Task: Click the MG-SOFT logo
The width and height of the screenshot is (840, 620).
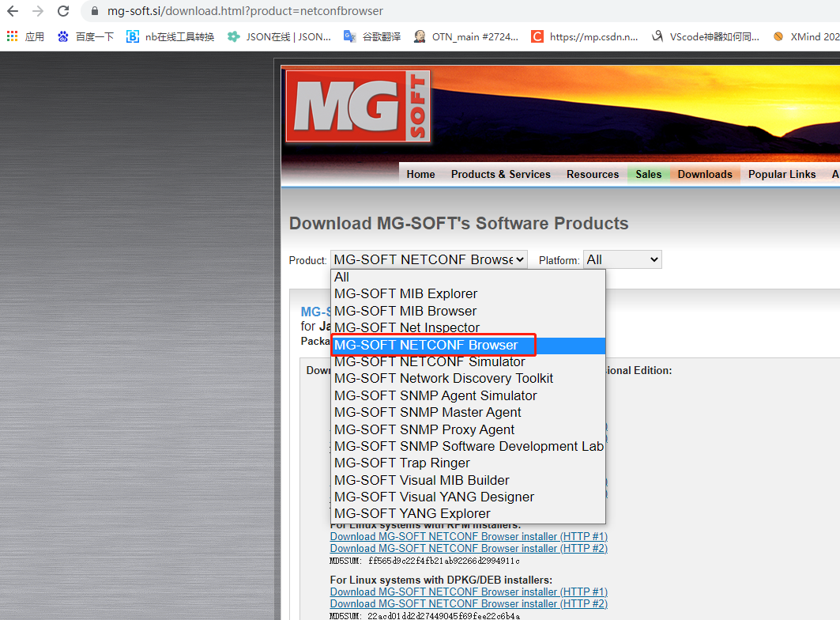Action: 358,106
